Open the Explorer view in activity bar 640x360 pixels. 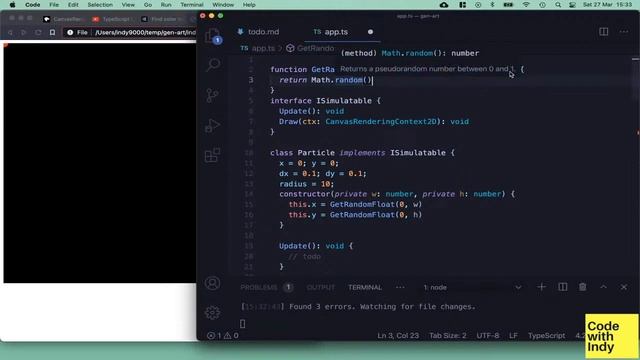pos(213,36)
